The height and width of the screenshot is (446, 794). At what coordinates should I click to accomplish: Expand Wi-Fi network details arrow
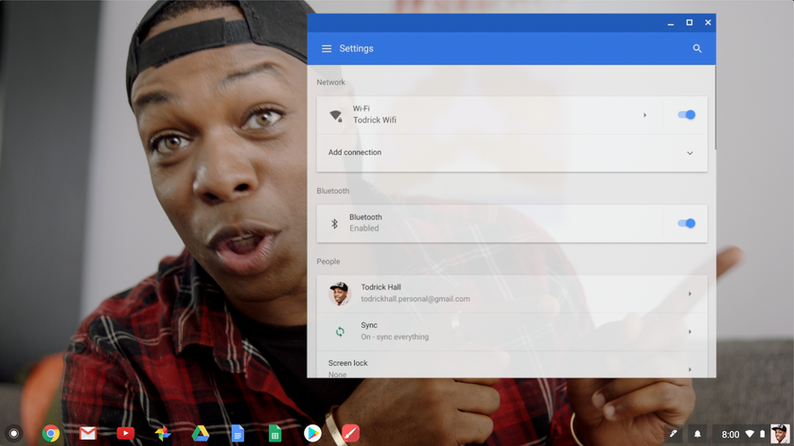pos(645,115)
